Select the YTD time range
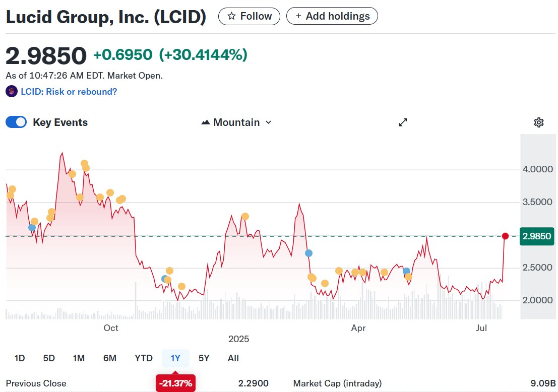The width and height of the screenshot is (558, 392). point(144,358)
